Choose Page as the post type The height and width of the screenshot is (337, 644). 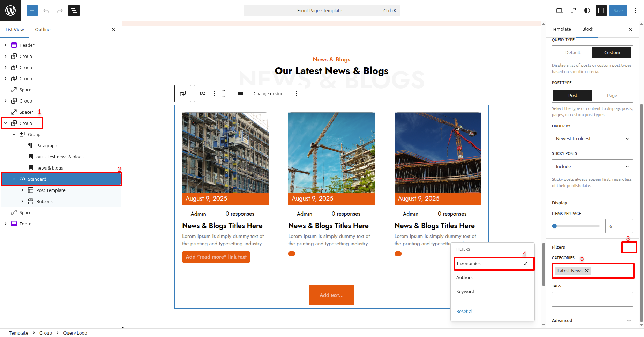click(612, 96)
